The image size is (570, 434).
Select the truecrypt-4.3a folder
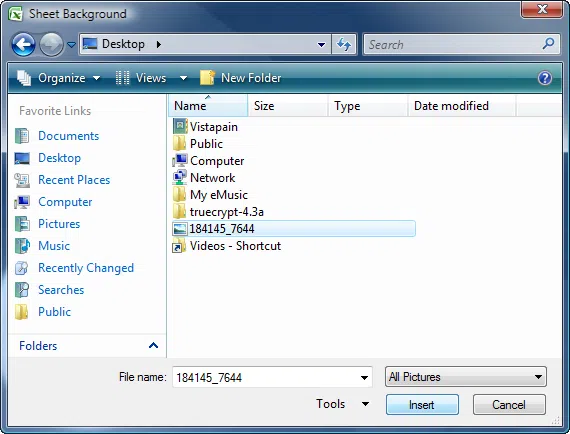pos(218,212)
